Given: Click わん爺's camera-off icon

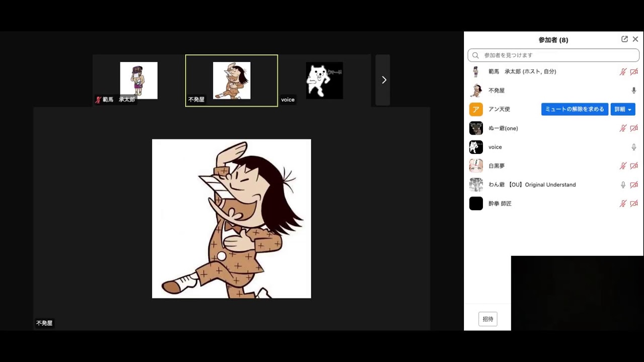Looking at the screenshot, I should click(x=634, y=185).
